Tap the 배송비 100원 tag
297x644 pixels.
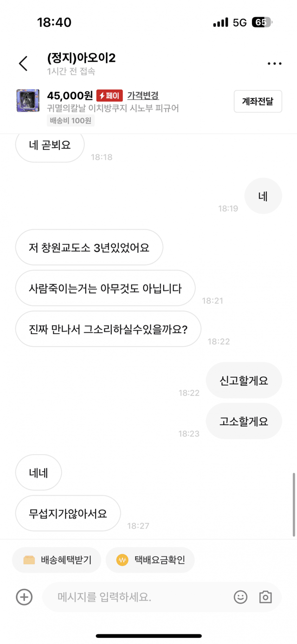[71, 121]
